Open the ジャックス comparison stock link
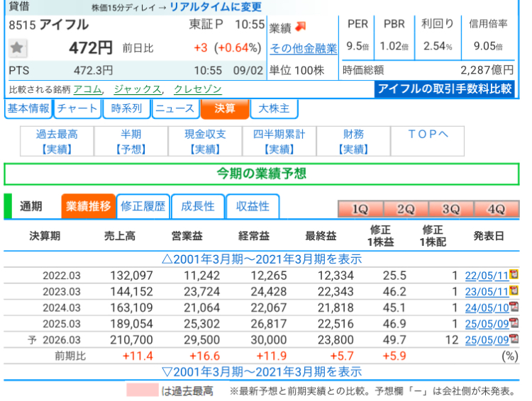532x401 pixels. 138,89
